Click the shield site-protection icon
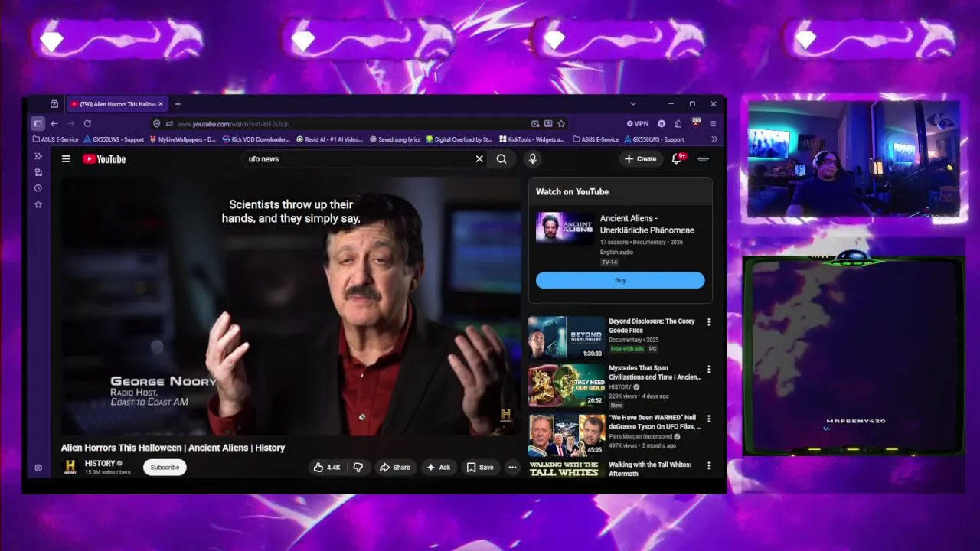This screenshot has width=980, height=551. 157,123
